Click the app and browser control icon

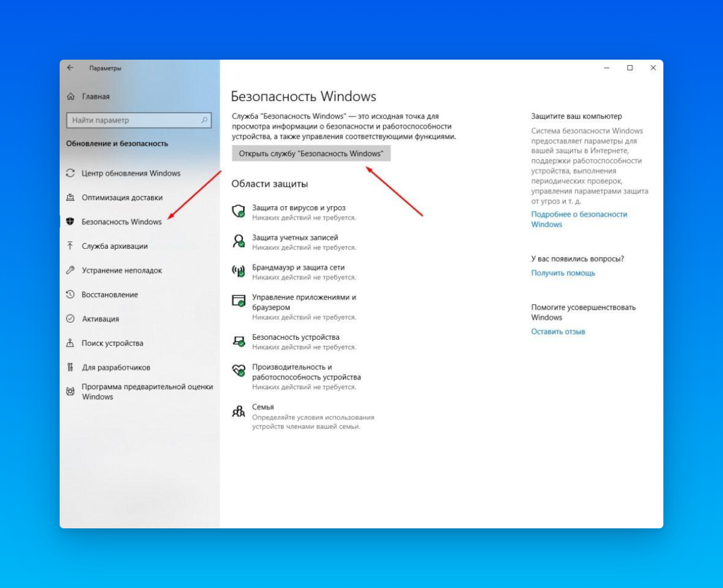(x=239, y=301)
